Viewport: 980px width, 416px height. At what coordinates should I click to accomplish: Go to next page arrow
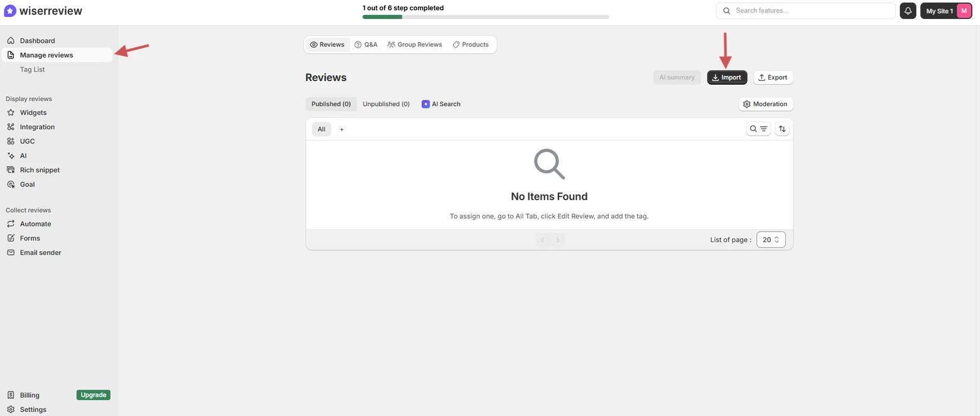[558, 240]
